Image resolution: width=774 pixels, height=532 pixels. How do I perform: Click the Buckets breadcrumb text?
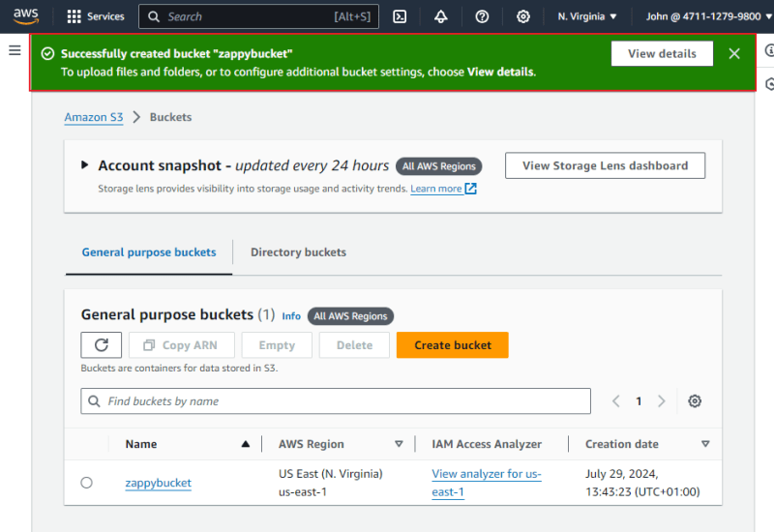point(170,117)
